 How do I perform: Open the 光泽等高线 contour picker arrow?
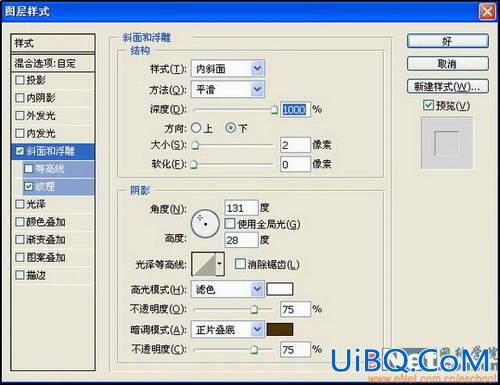[x=220, y=264]
